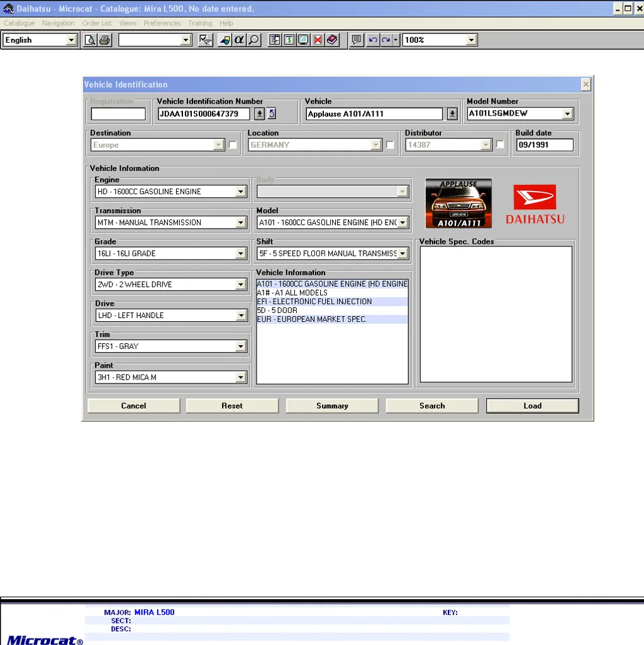Click the Registration input field
The width and height of the screenshot is (644, 645).
(118, 114)
